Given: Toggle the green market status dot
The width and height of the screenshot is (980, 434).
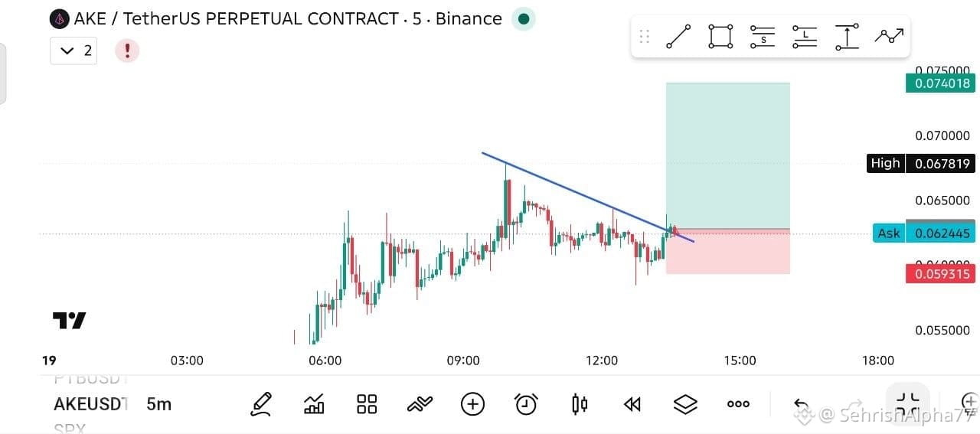Looking at the screenshot, I should pyautogui.click(x=523, y=19).
